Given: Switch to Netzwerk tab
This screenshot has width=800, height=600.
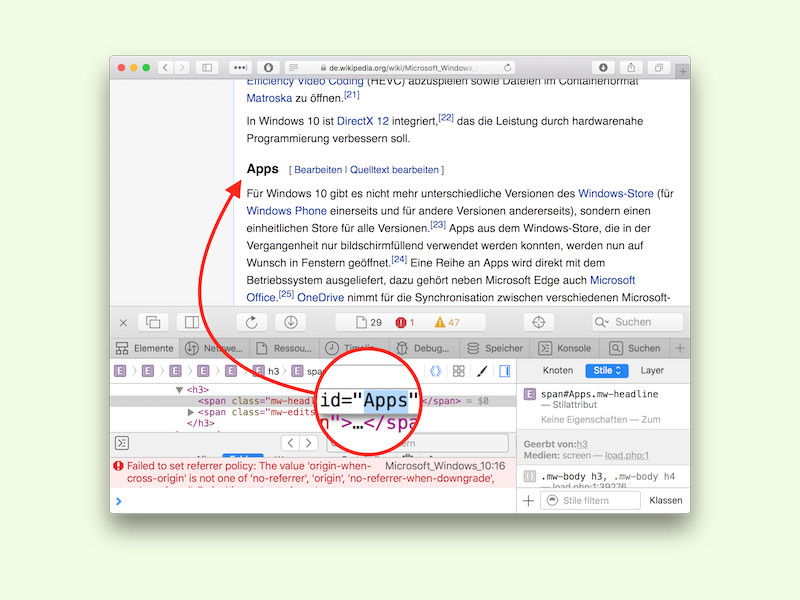Looking at the screenshot, I should pyautogui.click(x=214, y=348).
